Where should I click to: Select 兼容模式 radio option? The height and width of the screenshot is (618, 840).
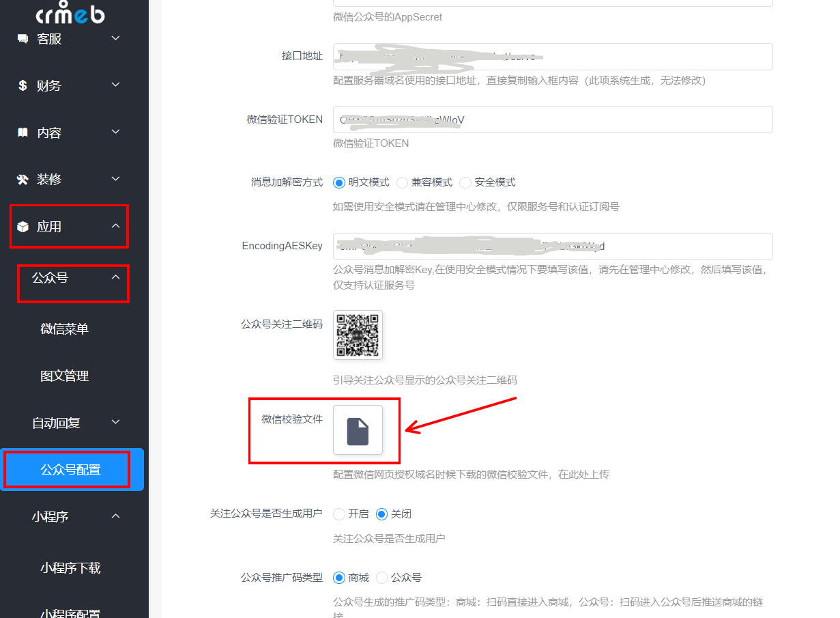(402, 182)
